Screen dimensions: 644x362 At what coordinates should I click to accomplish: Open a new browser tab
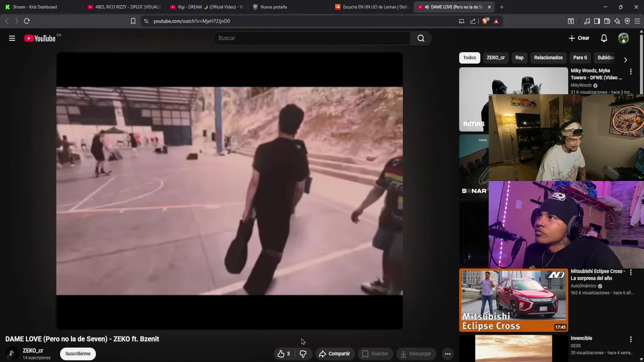502,7
